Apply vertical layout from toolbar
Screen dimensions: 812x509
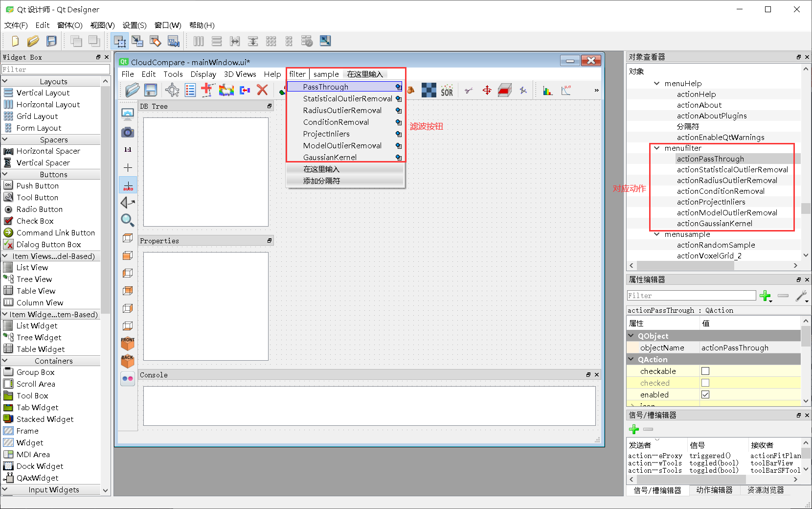[217, 41]
